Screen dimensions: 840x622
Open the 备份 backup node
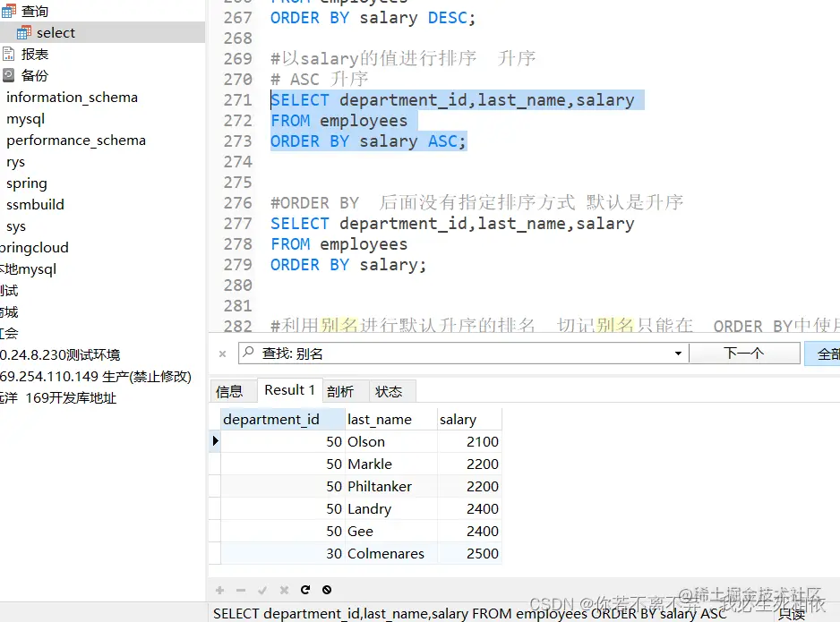click(x=34, y=75)
